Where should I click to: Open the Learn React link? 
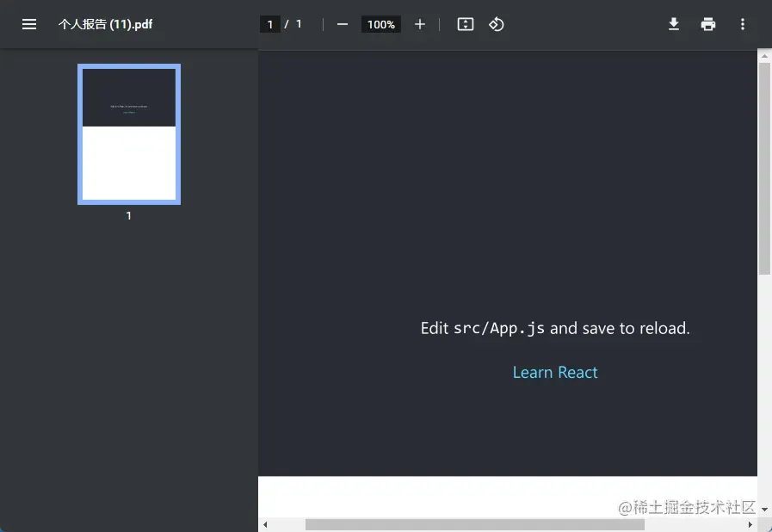555,372
